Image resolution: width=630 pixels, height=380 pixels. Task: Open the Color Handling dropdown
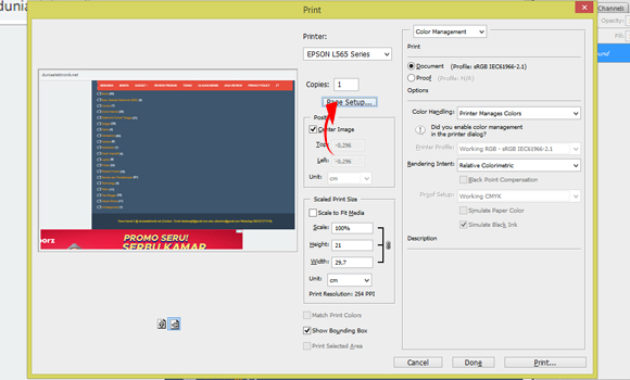(519, 113)
